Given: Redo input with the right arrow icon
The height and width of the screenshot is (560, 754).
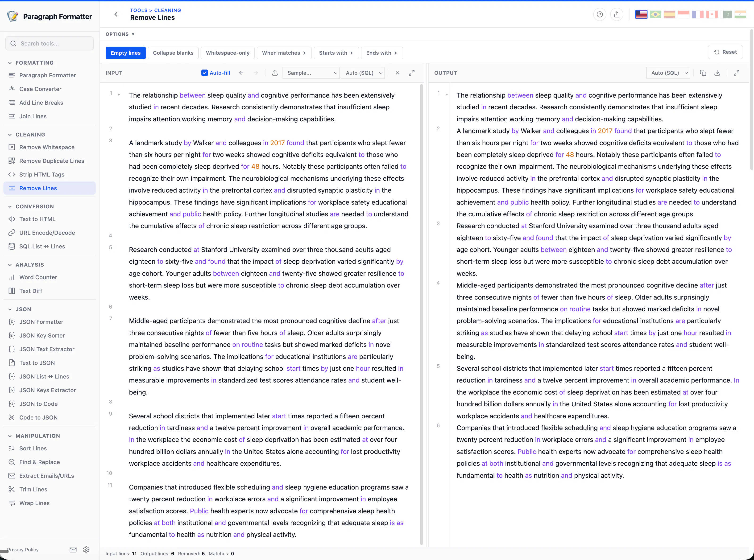Looking at the screenshot, I should click(256, 73).
